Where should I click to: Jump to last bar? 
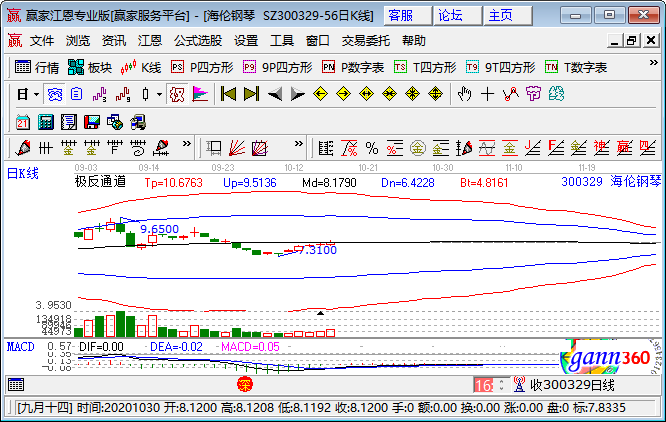coord(251,94)
